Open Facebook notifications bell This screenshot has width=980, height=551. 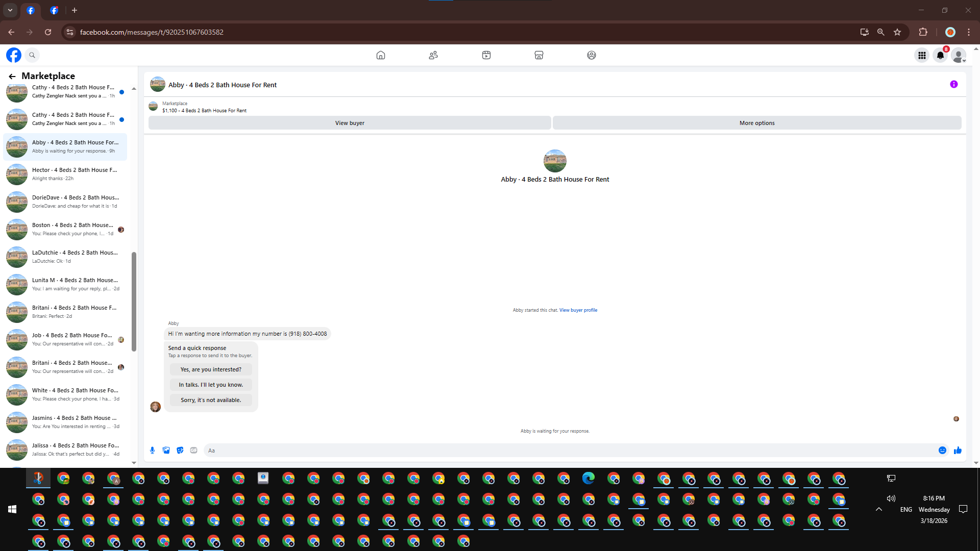tap(940, 55)
